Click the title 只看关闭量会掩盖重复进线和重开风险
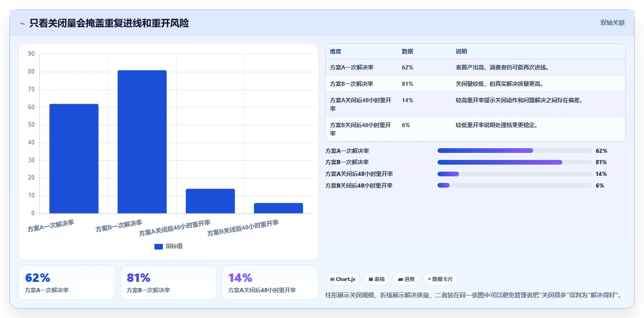The height and width of the screenshot is (318, 644). [109, 23]
